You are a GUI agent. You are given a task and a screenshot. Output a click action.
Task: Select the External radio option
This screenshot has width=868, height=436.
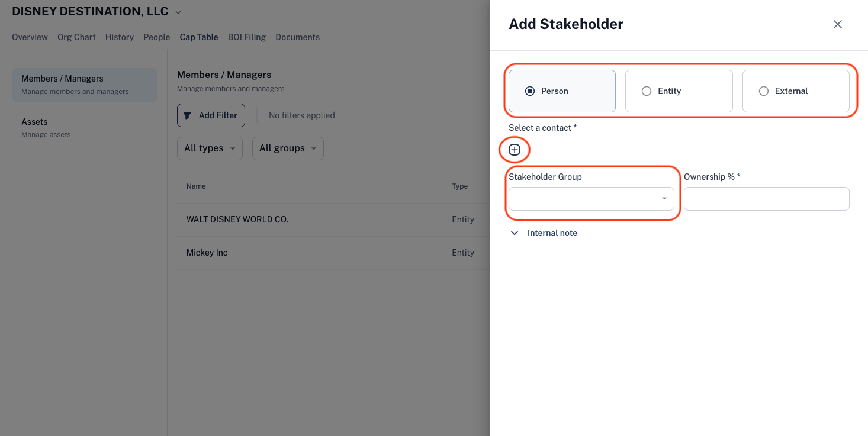tap(796, 91)
